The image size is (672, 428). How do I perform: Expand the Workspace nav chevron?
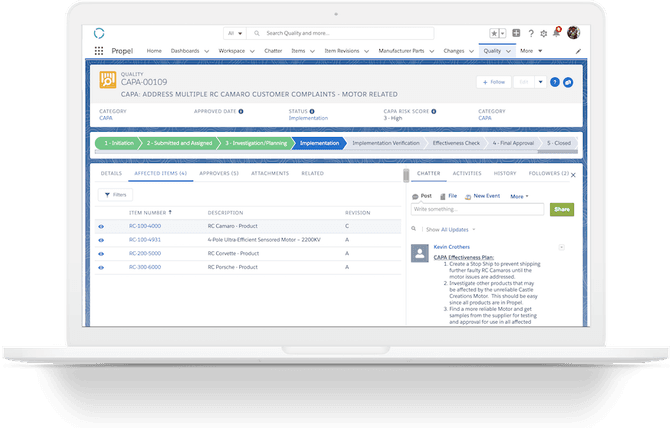coord(252,51)
